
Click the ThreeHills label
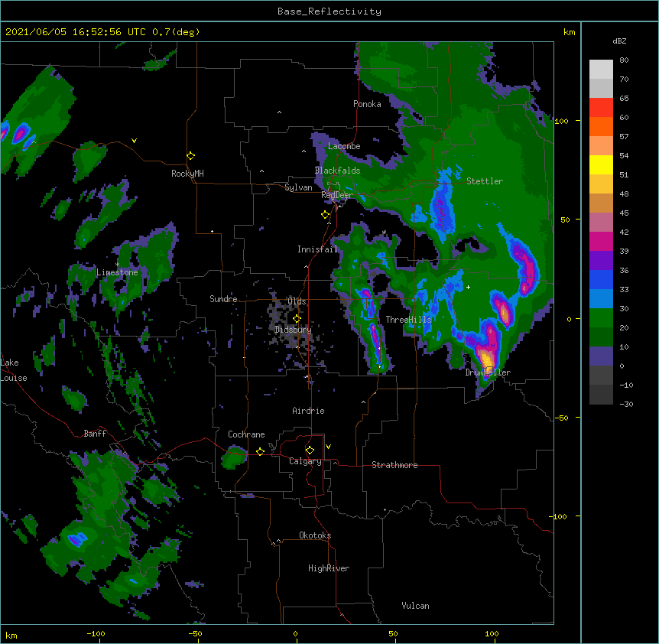(408, 320)
